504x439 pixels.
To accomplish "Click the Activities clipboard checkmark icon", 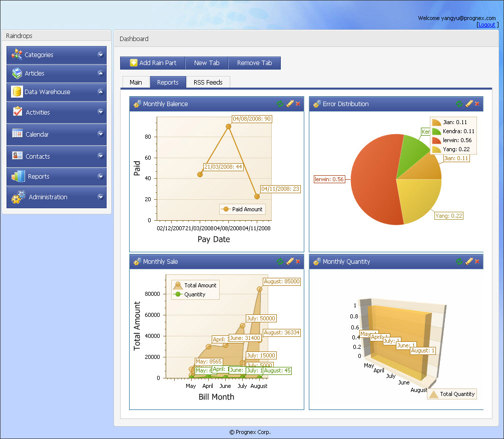I will point(18,112).
